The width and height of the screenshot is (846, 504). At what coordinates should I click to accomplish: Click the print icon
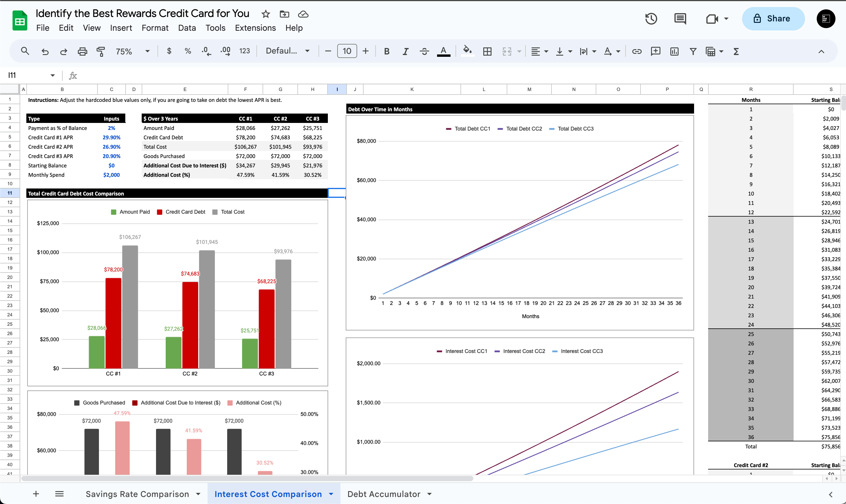point(82,51)
